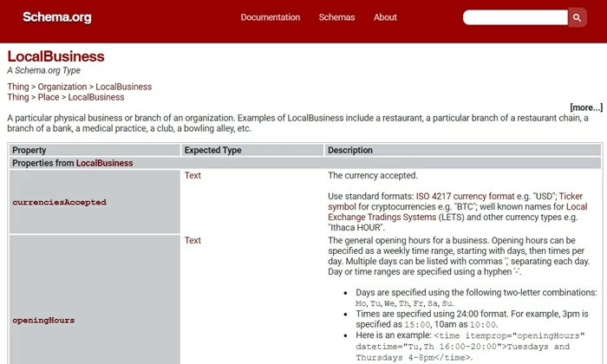The image size is (607, 364).
Task: Open Text type for currenciesAccepted
Action: (x=193, y=176)
